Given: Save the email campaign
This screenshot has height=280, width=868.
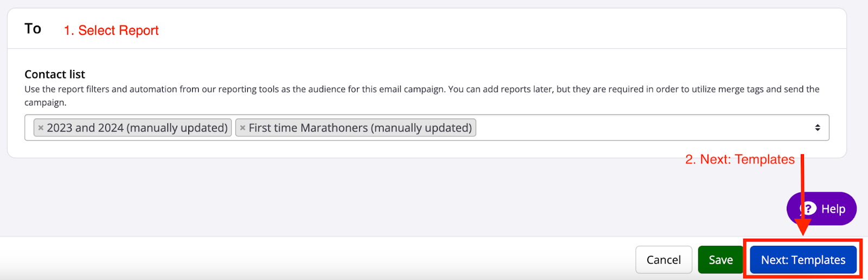Looking at the screenshot, I should point(720,260).
